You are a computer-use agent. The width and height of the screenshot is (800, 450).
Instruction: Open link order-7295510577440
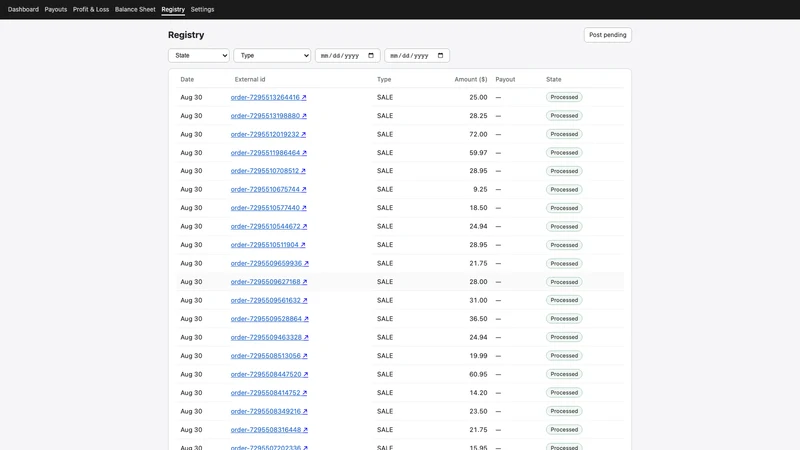point(268,208)
